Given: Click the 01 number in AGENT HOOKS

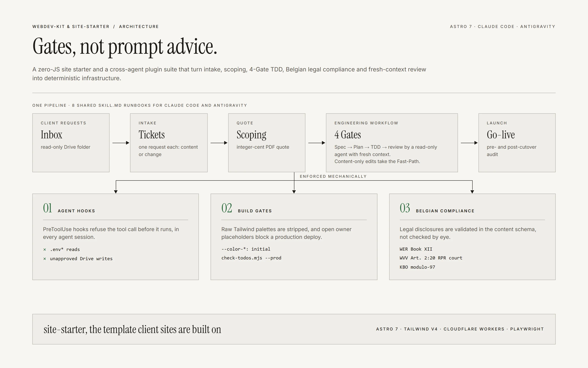Looking at the screenshot, I should pyautogui.click(x=47, y=208).
